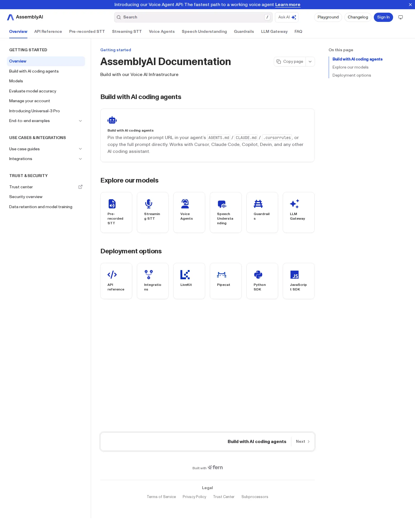
Task: Go to next page Build with AI coding agents
Action: click(x=207, y=442)
